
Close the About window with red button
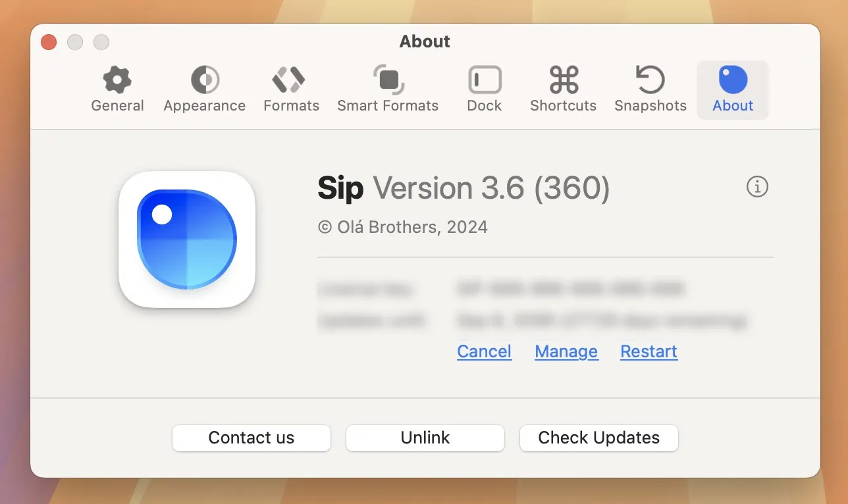(49, 42)
